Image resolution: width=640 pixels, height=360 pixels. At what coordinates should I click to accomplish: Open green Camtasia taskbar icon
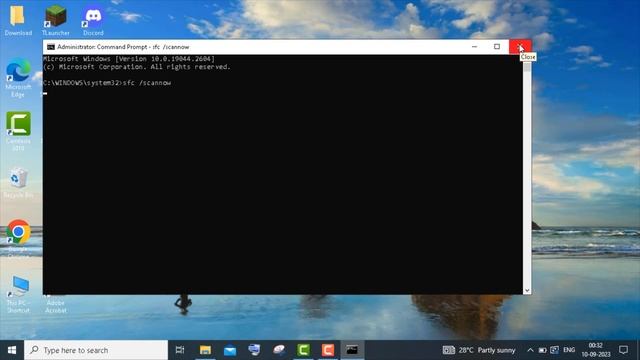click(x=303, y=350)
